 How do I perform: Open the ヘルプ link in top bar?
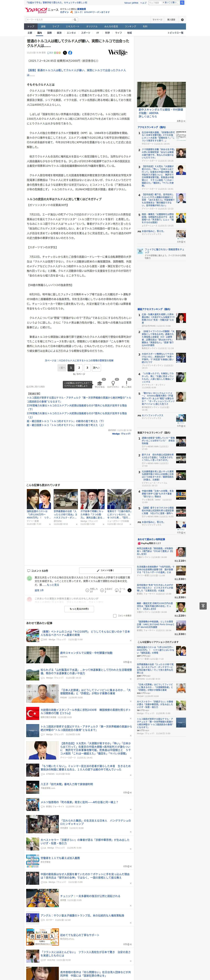[x=143, y=3]
